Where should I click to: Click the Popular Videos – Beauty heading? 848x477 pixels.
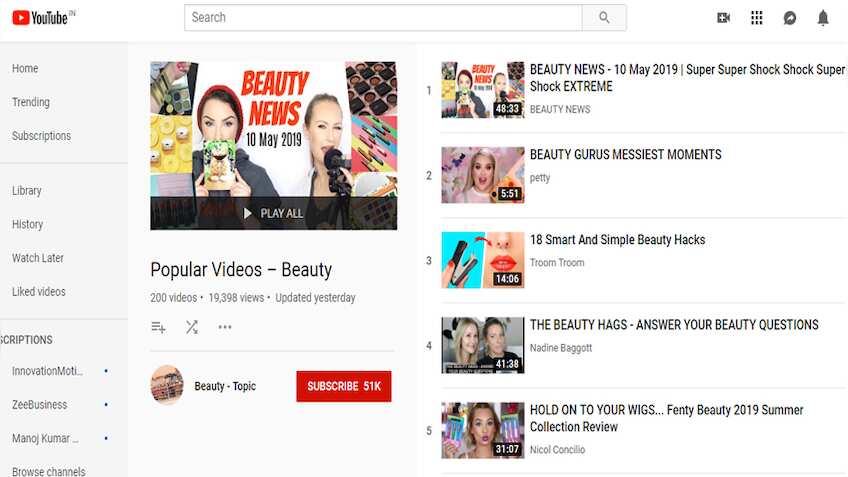click(241, 269)
